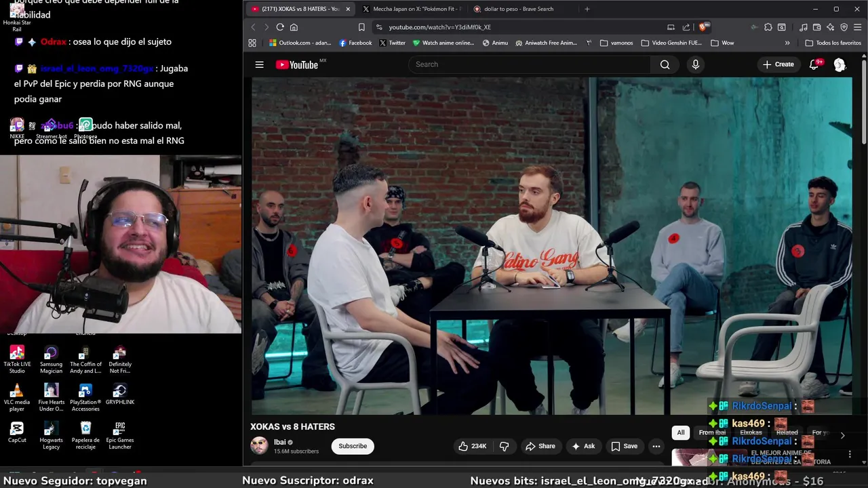
Task: Select the All filter chip
Action: pyautogui.click(x=681, y=432)
